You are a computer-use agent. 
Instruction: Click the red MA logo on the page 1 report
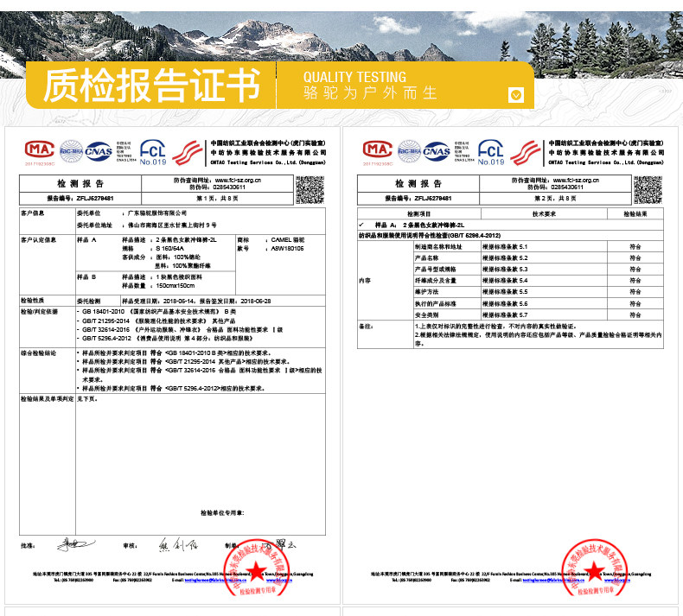[x=40, y=149]
